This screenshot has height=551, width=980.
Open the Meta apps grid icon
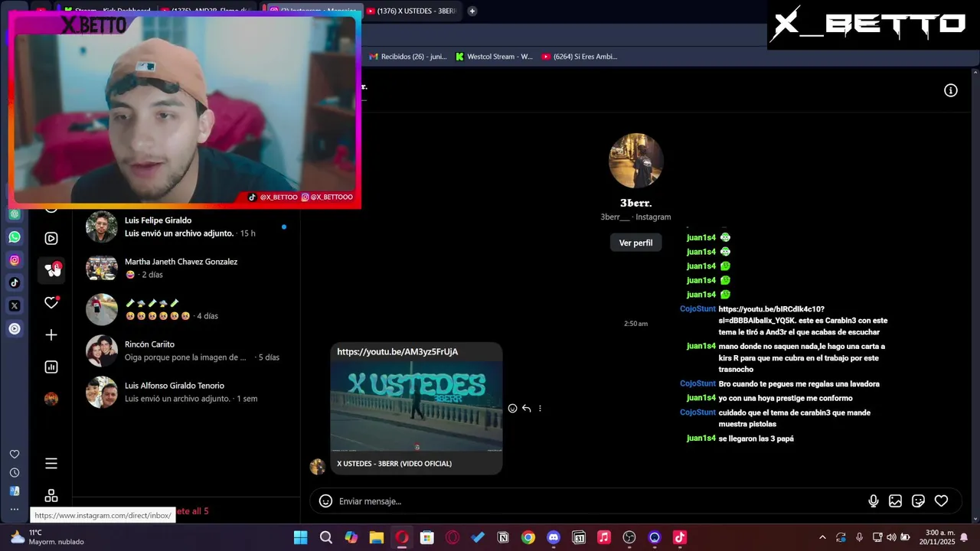click(x=51, y=495)
